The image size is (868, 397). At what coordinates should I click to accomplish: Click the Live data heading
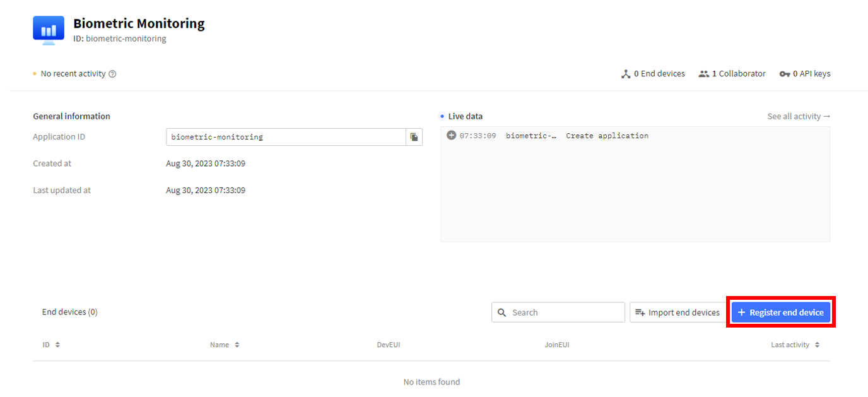tap(466, 116)
